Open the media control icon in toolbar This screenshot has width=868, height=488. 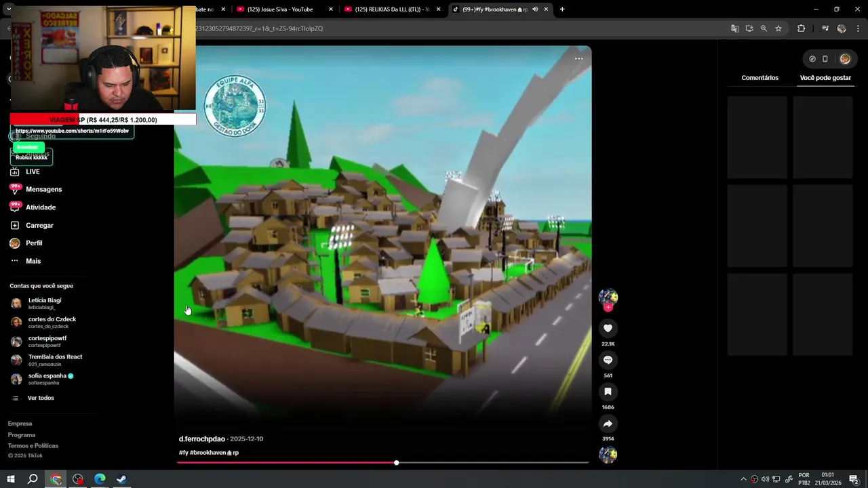(825, 28)
